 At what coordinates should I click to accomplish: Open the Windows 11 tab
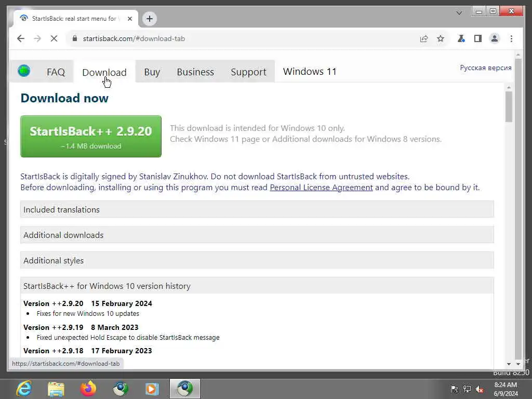310,72
